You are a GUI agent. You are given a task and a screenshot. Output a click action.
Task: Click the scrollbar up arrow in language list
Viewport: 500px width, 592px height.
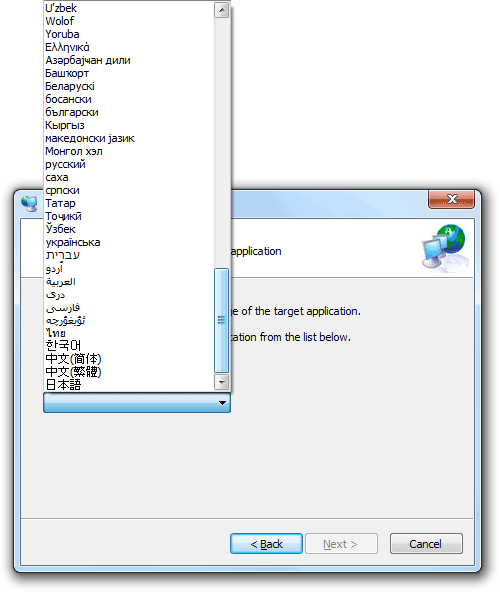[x=222, y=10]
